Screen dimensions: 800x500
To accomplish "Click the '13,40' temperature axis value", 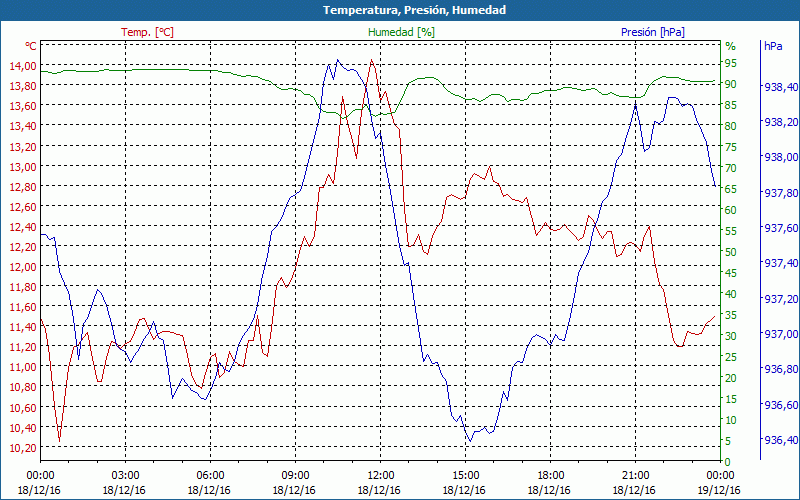I will tap(22, 126).
